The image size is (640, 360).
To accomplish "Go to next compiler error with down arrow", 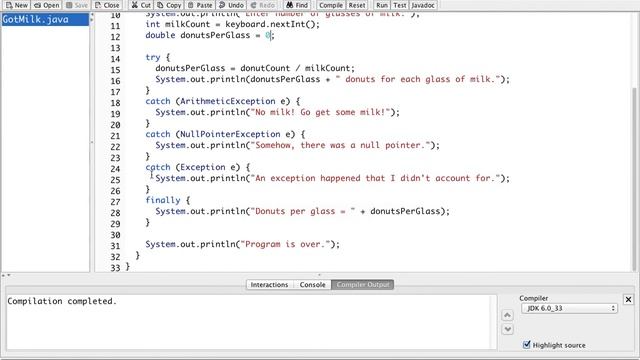I will [507, 329].
